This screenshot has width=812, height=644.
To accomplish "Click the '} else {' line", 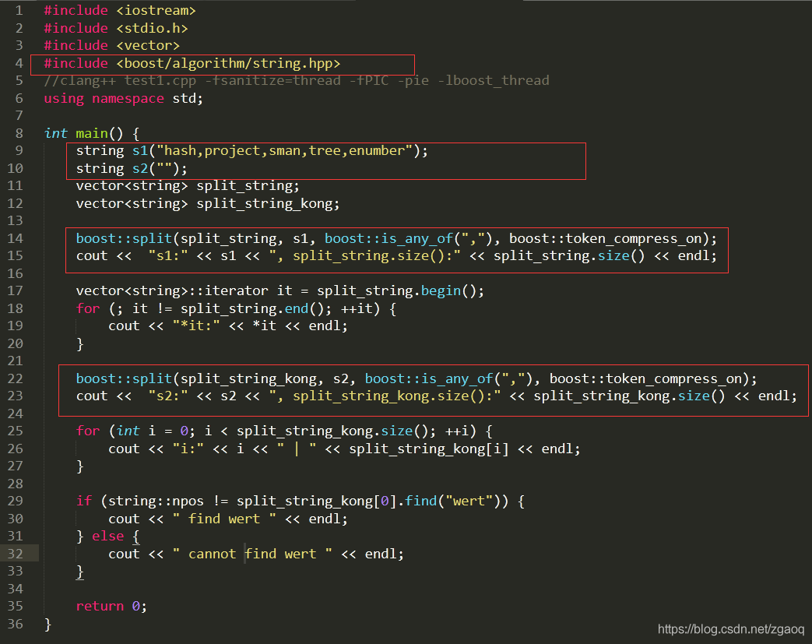I will [x=107, y=537].
